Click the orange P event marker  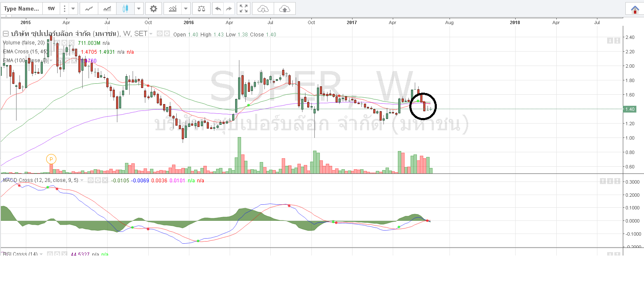[51, 159]
